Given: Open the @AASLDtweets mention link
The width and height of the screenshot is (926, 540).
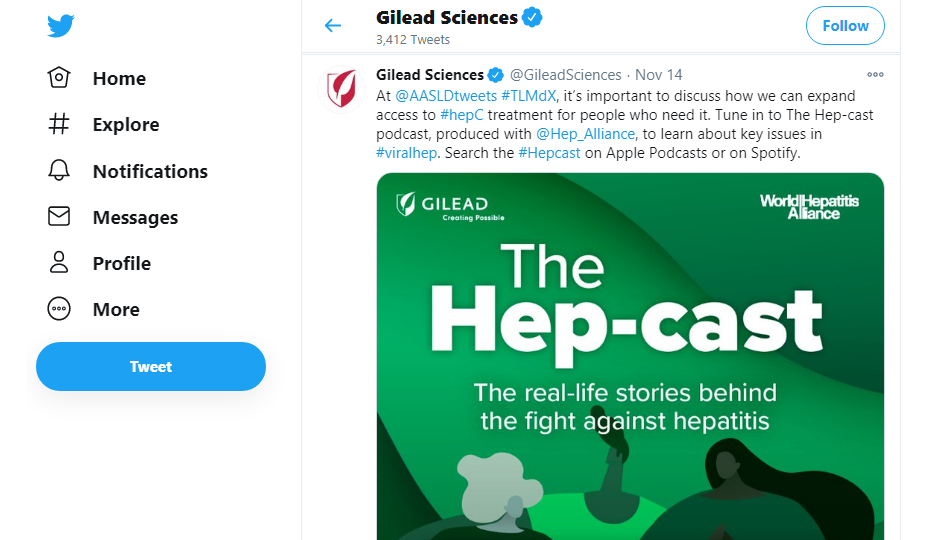Looking at the screenshot, I should [446, 96].
